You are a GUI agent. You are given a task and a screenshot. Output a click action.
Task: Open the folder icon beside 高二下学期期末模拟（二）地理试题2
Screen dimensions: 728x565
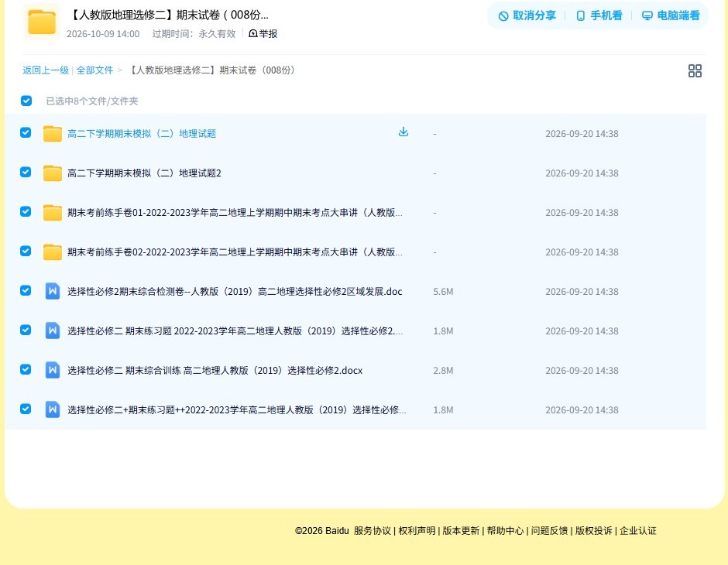pos(53,173)
